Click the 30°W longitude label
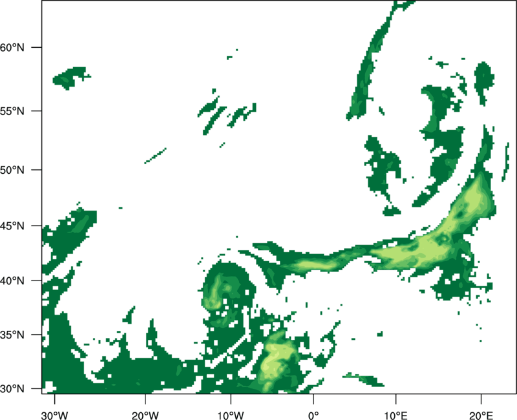 [x=55, y=415]
